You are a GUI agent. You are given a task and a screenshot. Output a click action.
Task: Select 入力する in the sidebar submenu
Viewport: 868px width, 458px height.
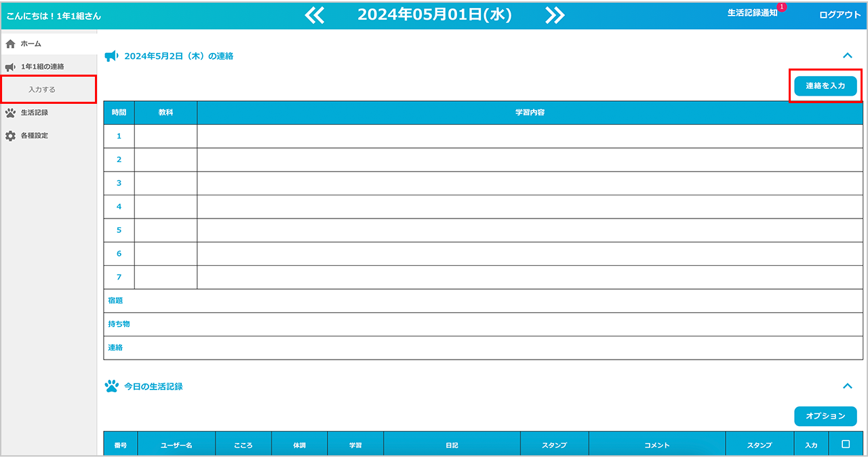tap(42, 90)
